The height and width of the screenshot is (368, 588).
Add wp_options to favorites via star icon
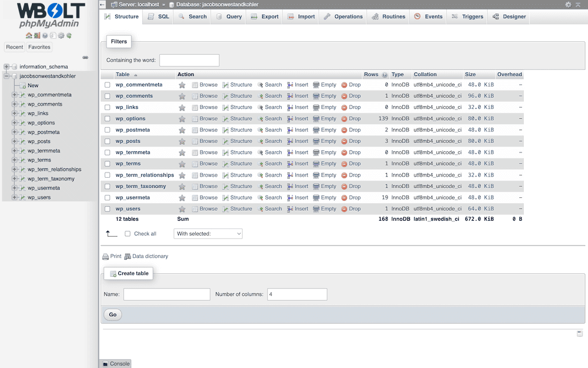(x=182, y=119)
